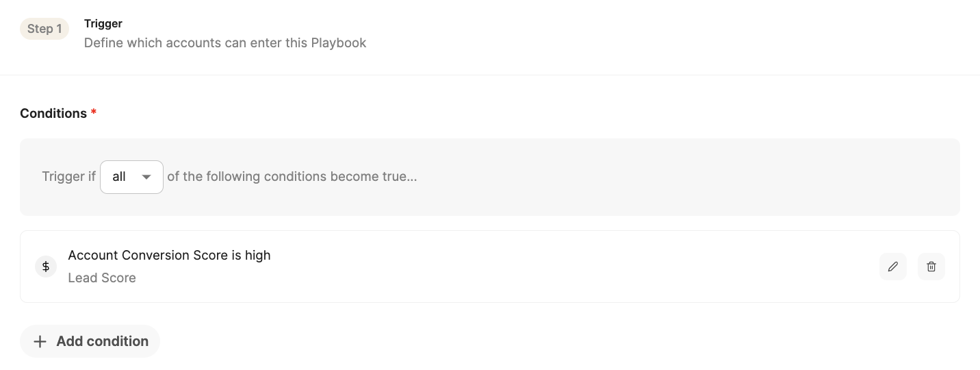This screenshot has height=370, width=980.
Task: Select the Account Conversion Score condition row
Action: [490, 267]
